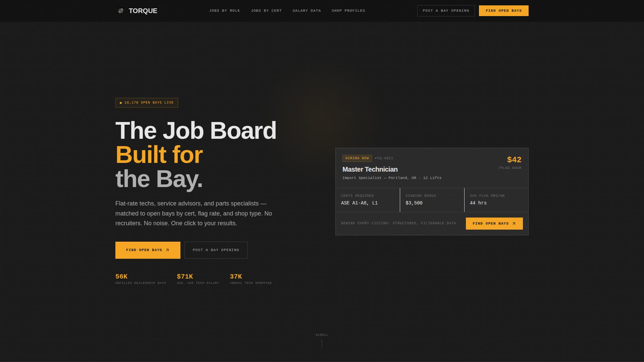Open Shop Profiles in navigation
644x362 pixels.
[x=348, y=11]
